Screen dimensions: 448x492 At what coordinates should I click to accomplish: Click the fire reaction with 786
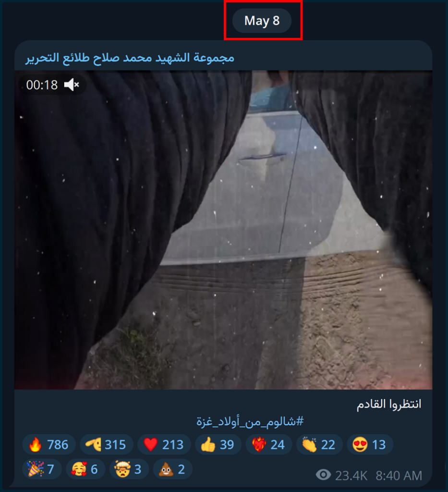click(x=48, y=444)
